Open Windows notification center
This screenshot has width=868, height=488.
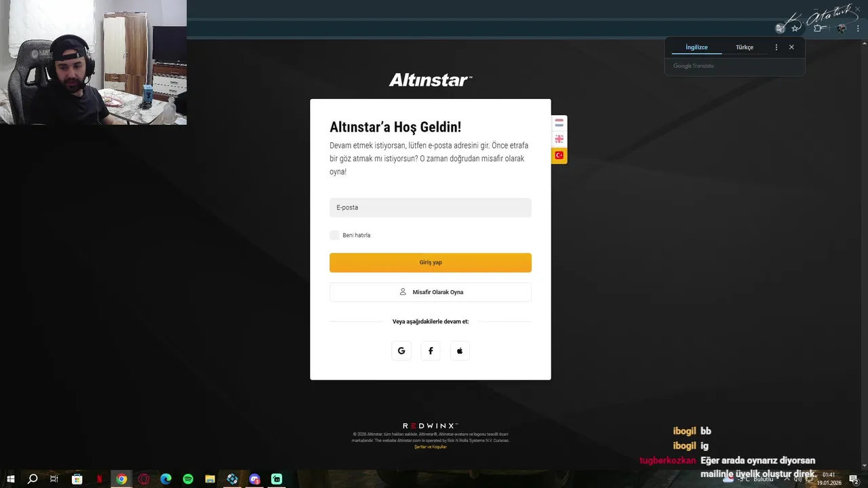pyautogui.click(x=854, y=479)
